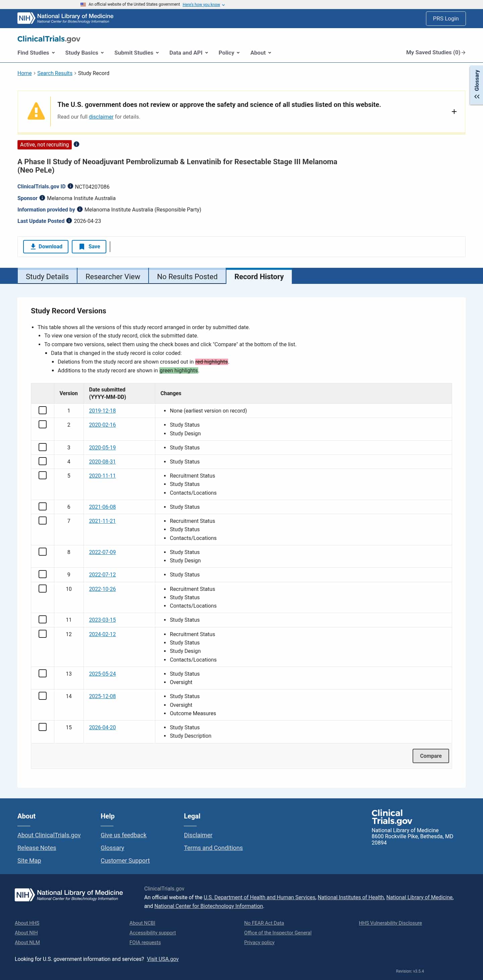Open the About dropdown menu
The height and width of the screenshot is (980, 483).
pos(261,53)
